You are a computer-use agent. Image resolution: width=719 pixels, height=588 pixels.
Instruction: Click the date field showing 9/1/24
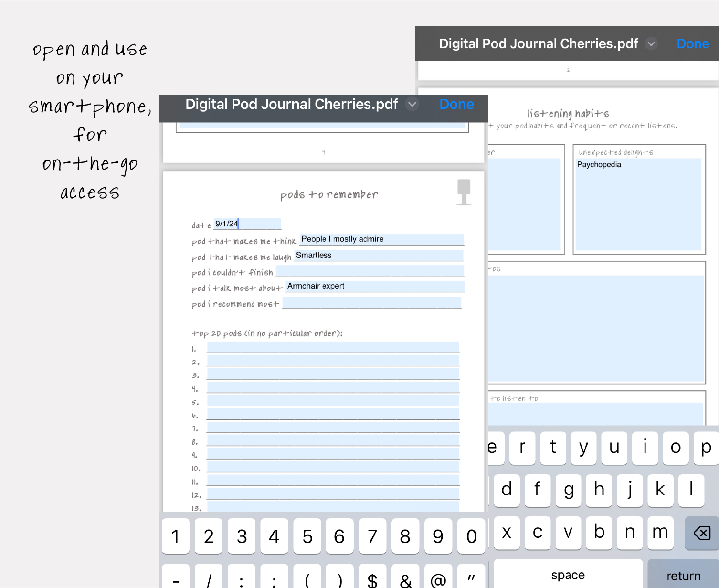[247, 224]
